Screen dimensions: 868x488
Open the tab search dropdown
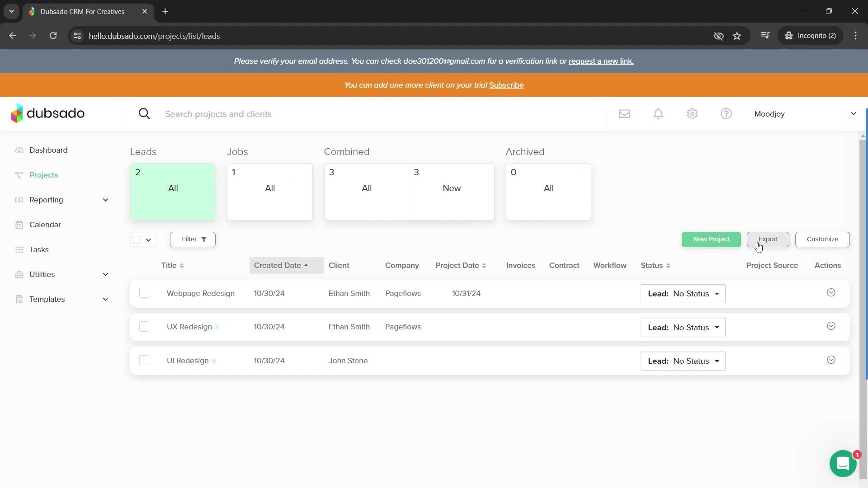pyautogui.click(x=11, y=11)
